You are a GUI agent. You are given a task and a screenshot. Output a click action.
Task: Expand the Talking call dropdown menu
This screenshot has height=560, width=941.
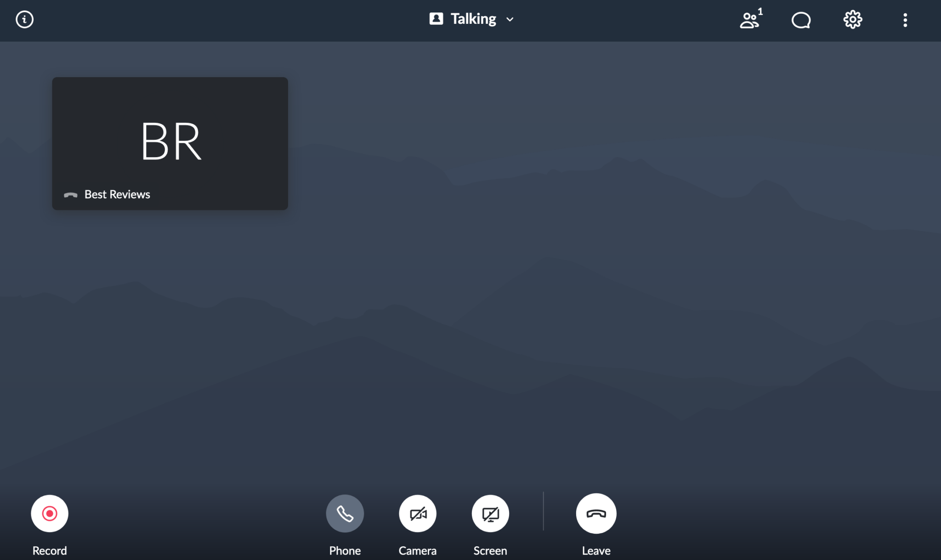[511, 19]
